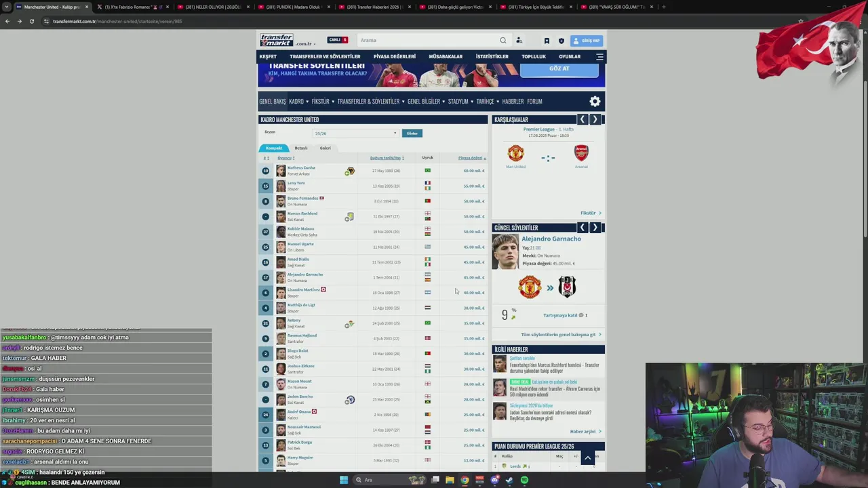Show previous match in Karşılaşmalar
This screenshot has width=868, height=488.
click(x=582, y=119)
